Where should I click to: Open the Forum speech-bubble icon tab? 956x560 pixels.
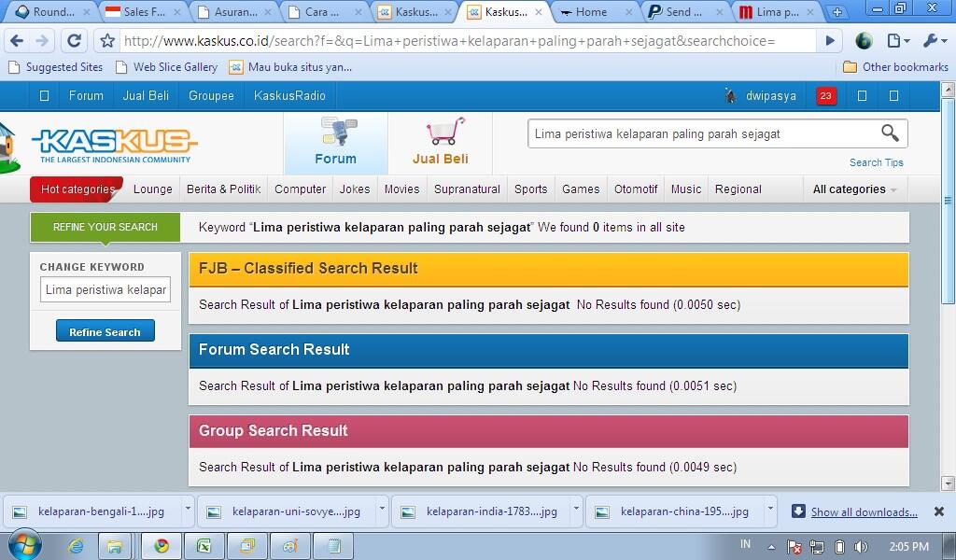coord(336,143)
